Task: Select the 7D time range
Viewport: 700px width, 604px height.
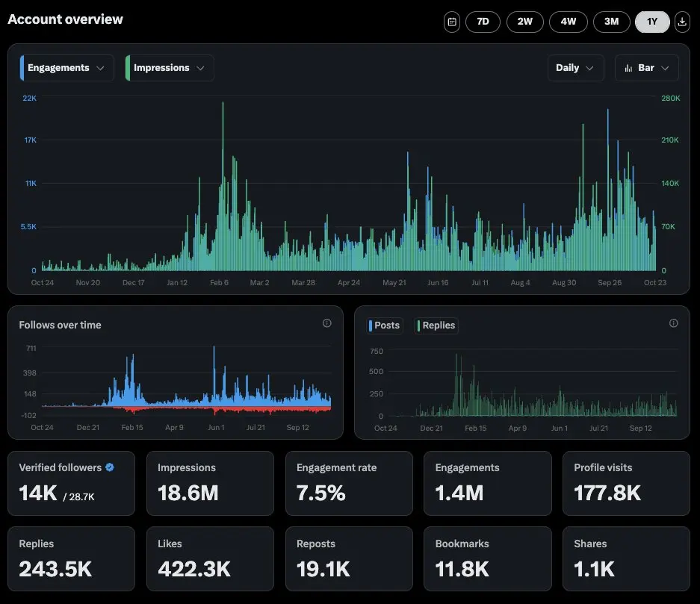Action: click(x=483, y=22)
